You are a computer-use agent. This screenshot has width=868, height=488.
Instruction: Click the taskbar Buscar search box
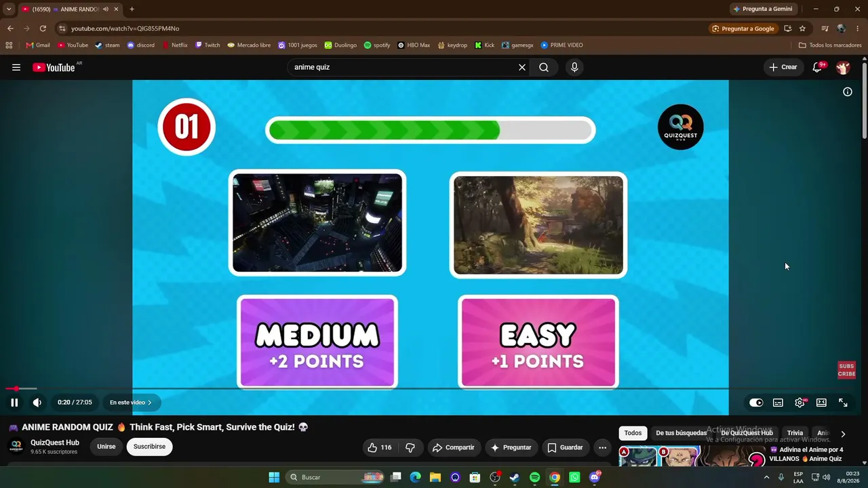pos(336,477)
